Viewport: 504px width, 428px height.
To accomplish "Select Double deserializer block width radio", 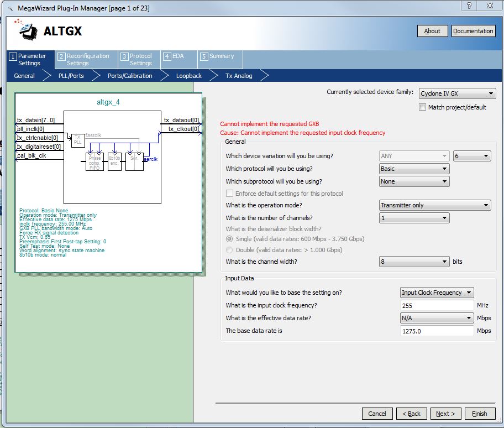I will [229, 250].
